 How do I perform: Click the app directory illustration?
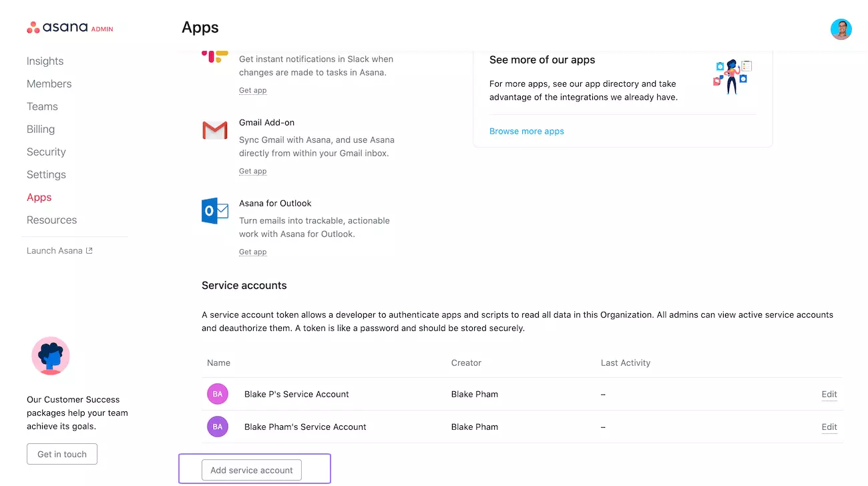[732, 77]
